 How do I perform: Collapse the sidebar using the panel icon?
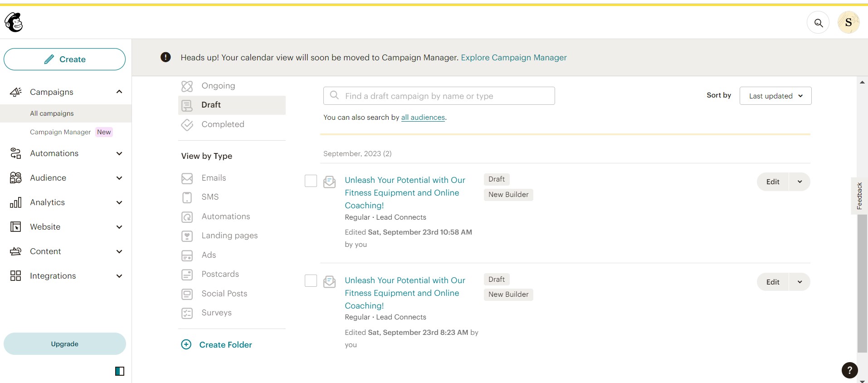(x=120, y=371)
